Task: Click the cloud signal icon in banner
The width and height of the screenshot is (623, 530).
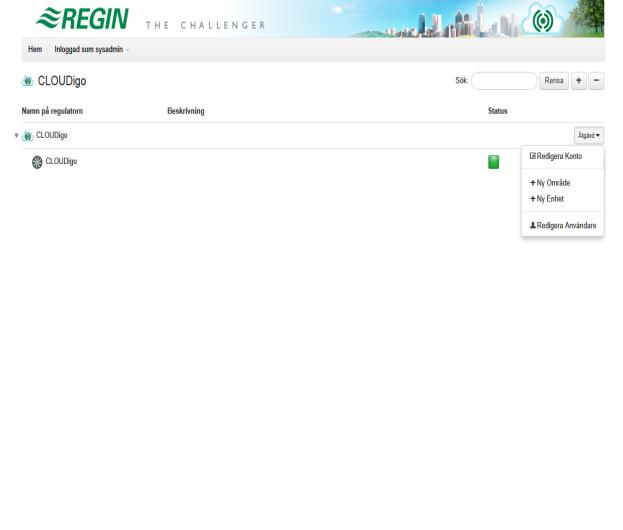Action: tap(543, 20)
